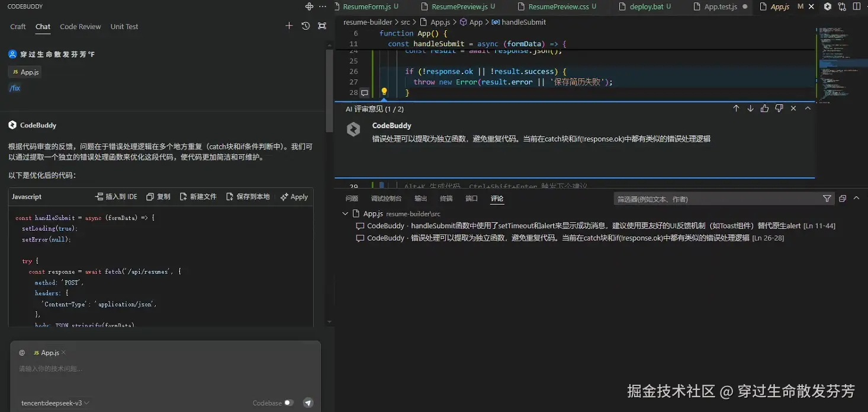Open the ResumeForm.js editor tab

[x=367, y=7]
